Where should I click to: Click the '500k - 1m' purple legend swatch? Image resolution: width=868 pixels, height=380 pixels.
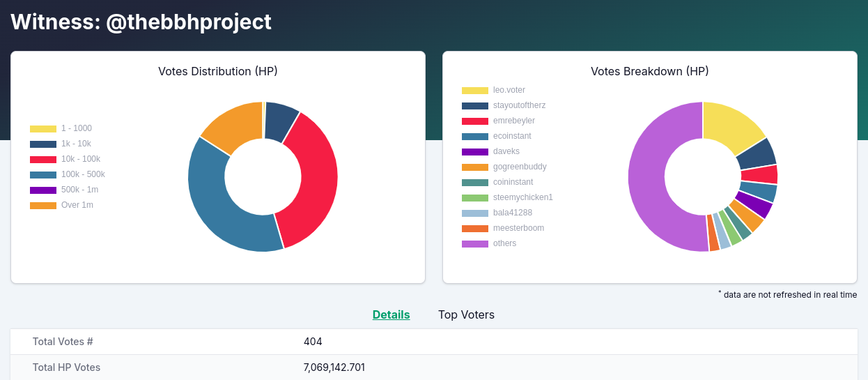pos(43,190)
